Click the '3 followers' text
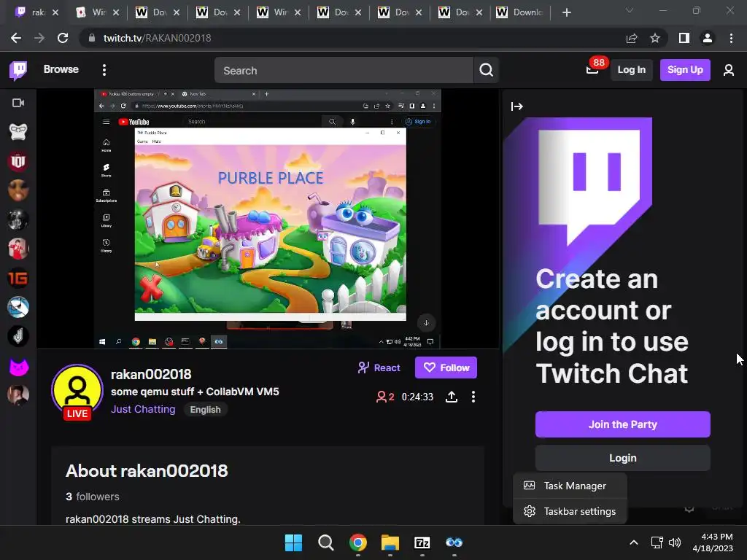This screenshot has width=747, height=560. 93,497
